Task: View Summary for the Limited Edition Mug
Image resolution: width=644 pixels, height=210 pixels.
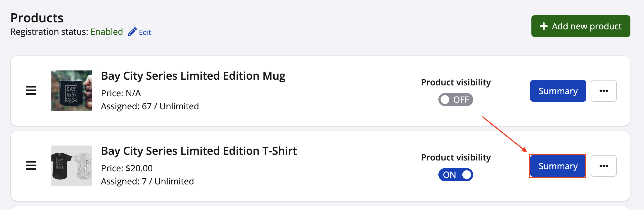Action: coord(558,91)
